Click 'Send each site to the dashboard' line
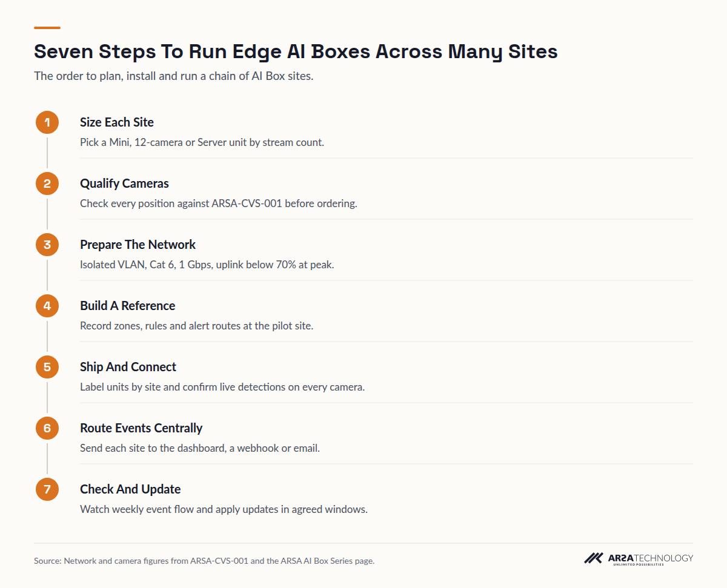The width and height of the screenshot is (727, 588). (x=200, y=449)
